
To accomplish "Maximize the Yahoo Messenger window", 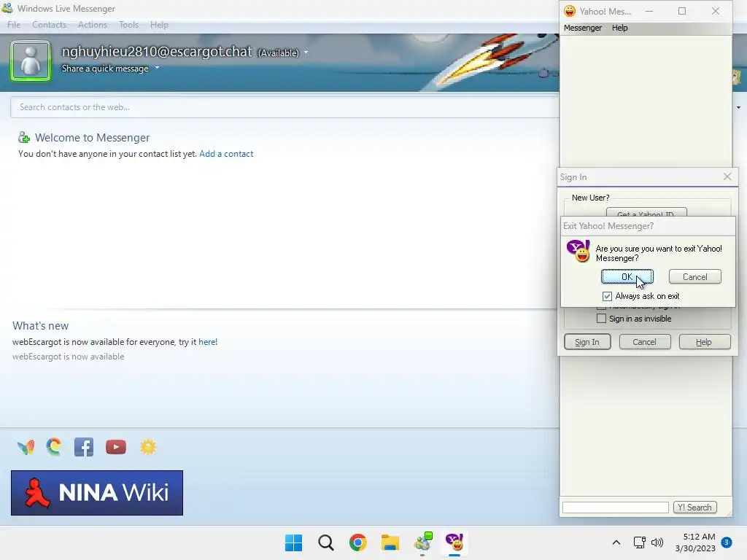I will point(682,11).
